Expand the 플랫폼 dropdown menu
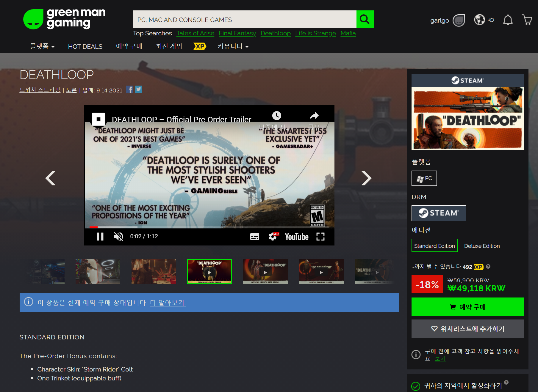This screenshot has width=538, height=392. point(42,46)
